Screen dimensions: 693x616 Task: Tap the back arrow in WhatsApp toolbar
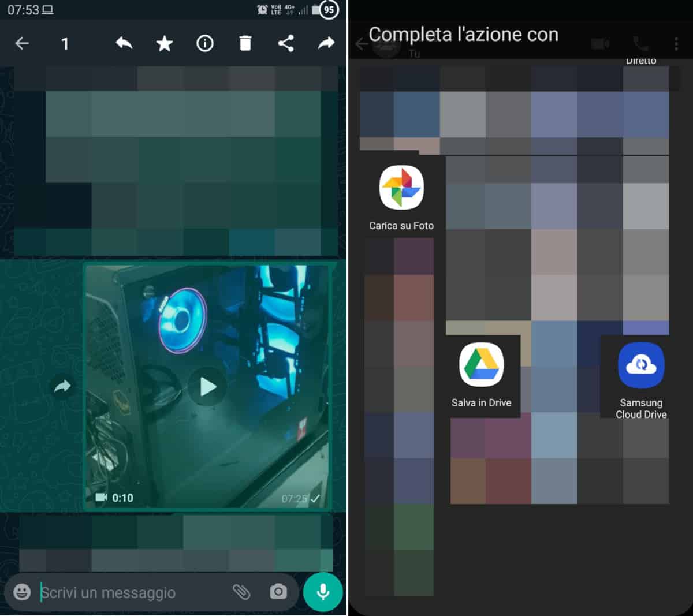point(22,43)
